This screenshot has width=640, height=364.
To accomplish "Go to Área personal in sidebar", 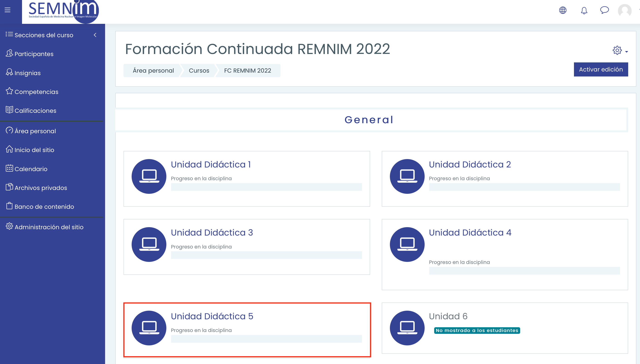I will click(x=35, y=131).
